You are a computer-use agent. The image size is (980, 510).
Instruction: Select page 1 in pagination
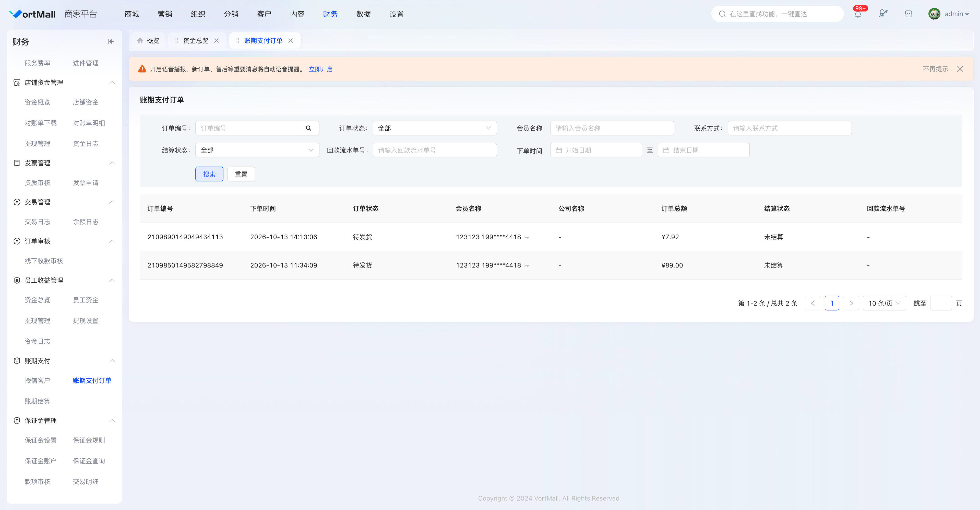[832, 303]
